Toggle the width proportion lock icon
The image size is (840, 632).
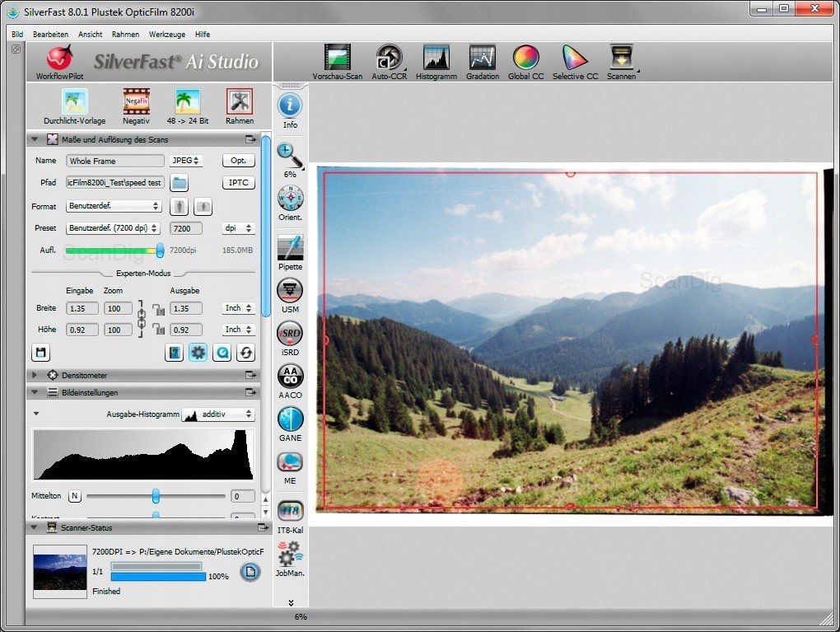(158, 308)
